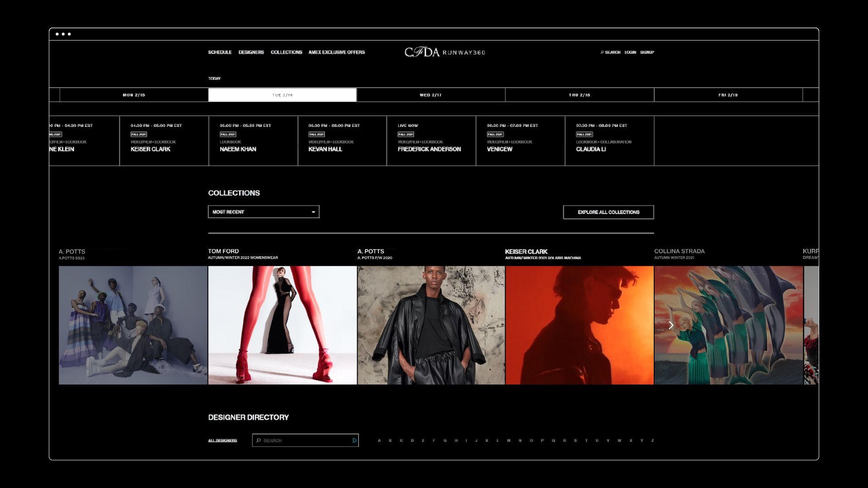The width and height of the screenshot is (868, 488).
Task: Click the next arrow on collections carousel
Action: click(671, 325)
